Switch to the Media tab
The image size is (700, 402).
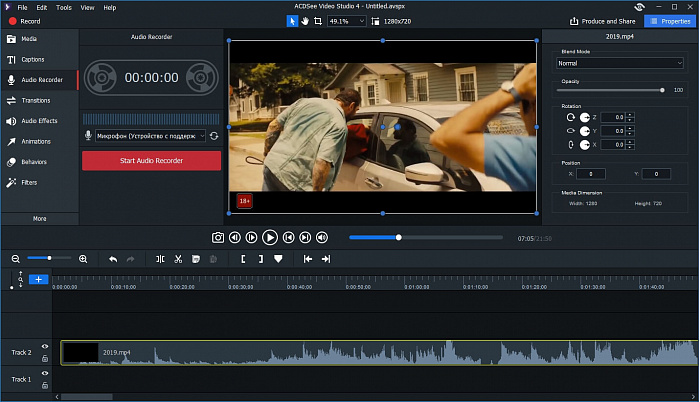(40, 39)
